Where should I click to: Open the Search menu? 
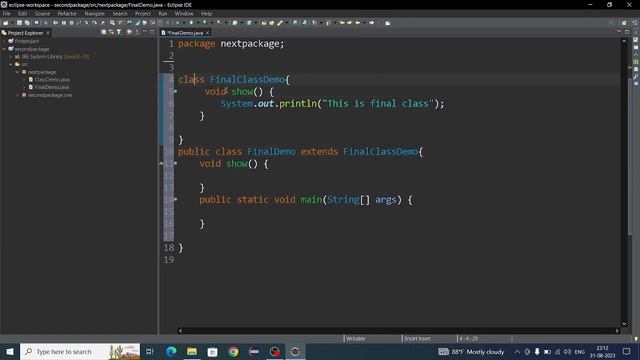pos(120,13)
